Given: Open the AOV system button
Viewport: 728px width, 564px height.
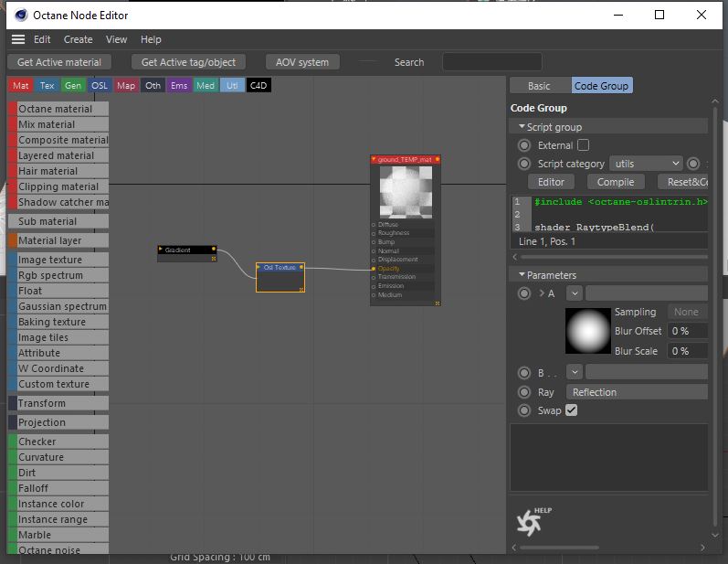Looking at the screenshot, I should 302,62.
